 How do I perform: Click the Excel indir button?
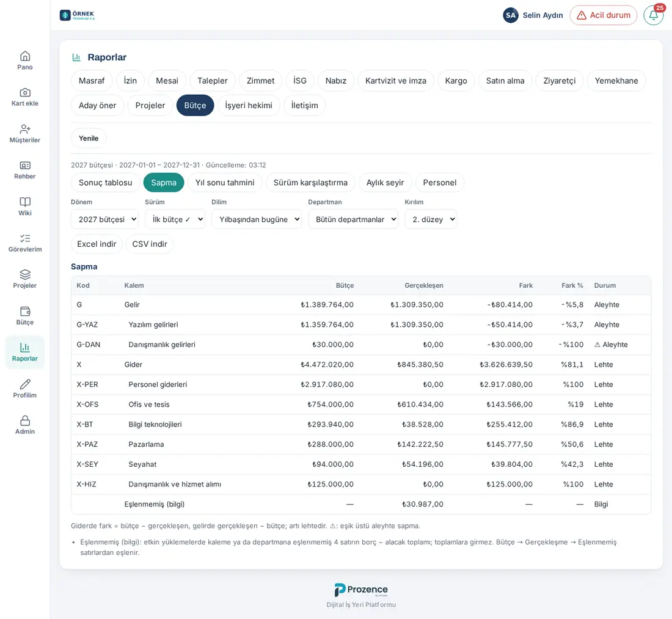(x=97, y=244)
